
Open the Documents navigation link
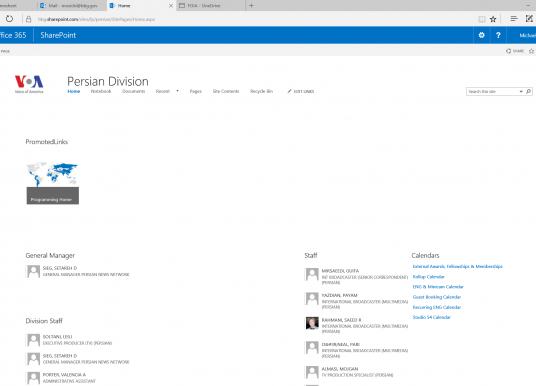click(134, 91)
